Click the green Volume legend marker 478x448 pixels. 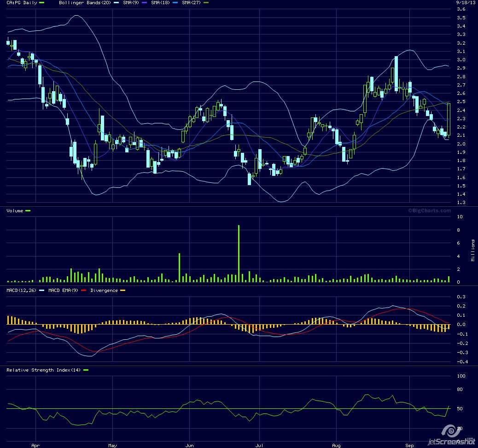click(x=28, y=211)
